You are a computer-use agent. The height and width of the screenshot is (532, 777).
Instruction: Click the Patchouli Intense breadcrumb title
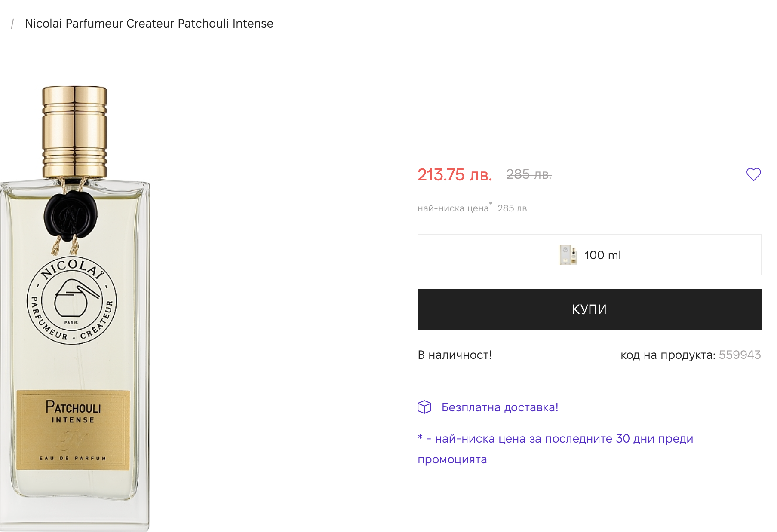149,24
